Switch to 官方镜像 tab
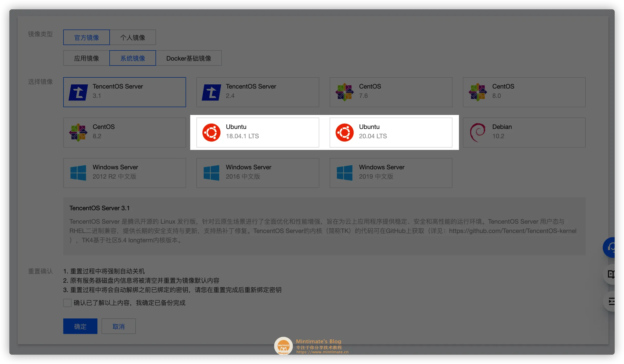This screenshot has height=364, width=624. pyautogui.click(x=87, y=37)
